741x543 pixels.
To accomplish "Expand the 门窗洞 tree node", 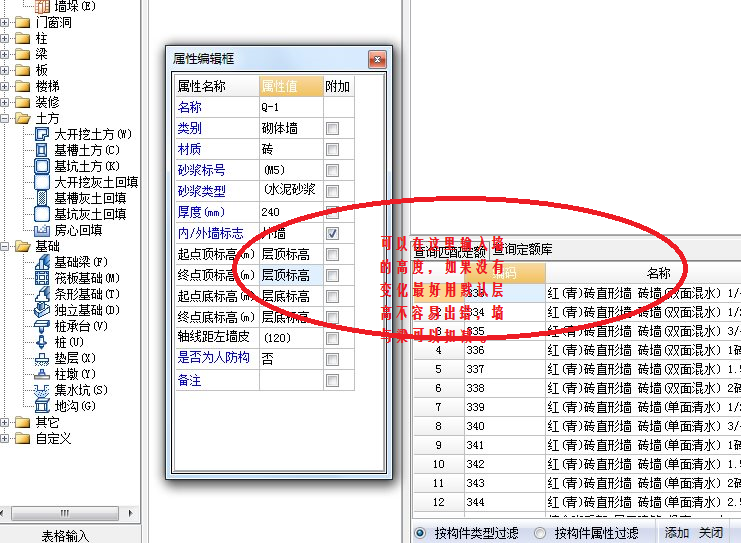I will click(4, 22).
